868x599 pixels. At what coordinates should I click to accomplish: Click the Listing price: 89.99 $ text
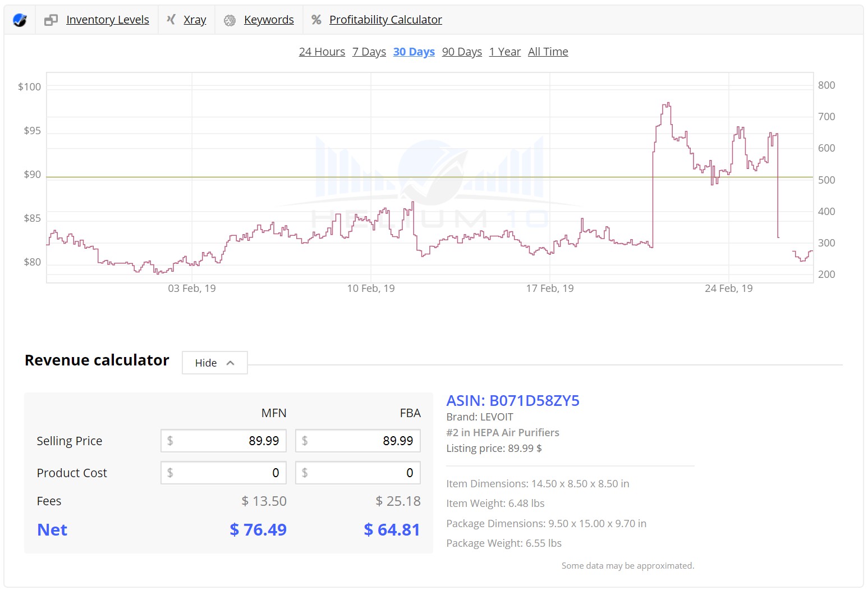(494, 449)
